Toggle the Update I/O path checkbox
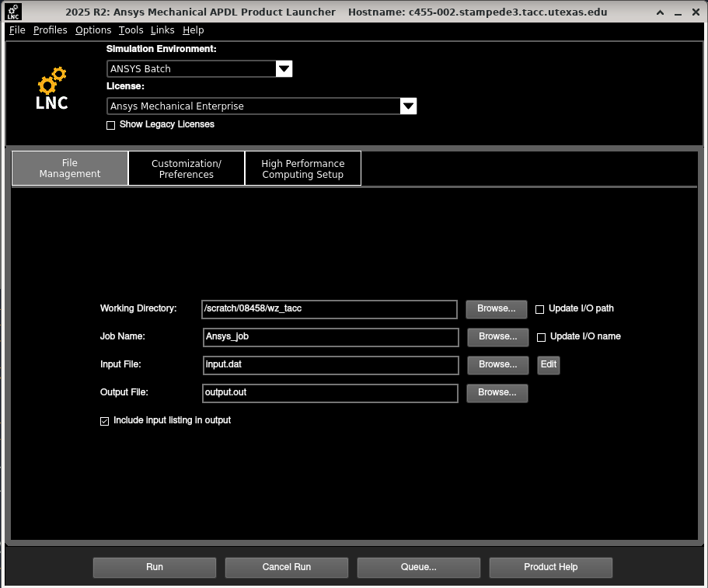Screen dimensions: 708x588 click(539, 310)
